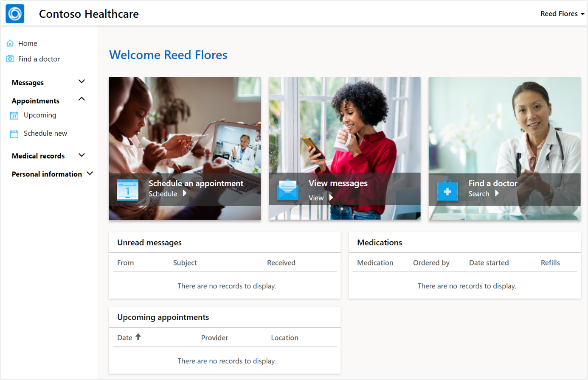Viewport: 588px width, 380px height.
Task: Click the Schedule new calendar icon
Action: pos(14,134)
